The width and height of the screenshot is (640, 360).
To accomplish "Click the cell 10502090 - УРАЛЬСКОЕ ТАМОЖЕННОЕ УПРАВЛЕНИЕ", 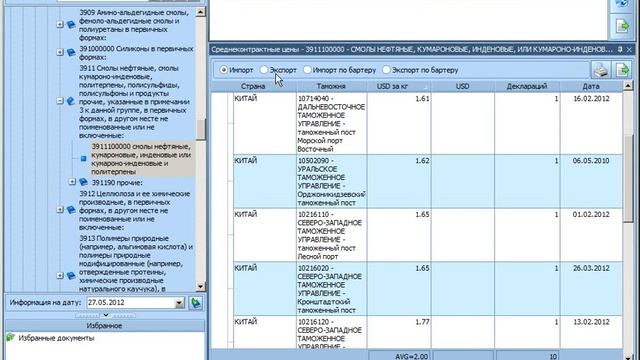I will [331, 182].
